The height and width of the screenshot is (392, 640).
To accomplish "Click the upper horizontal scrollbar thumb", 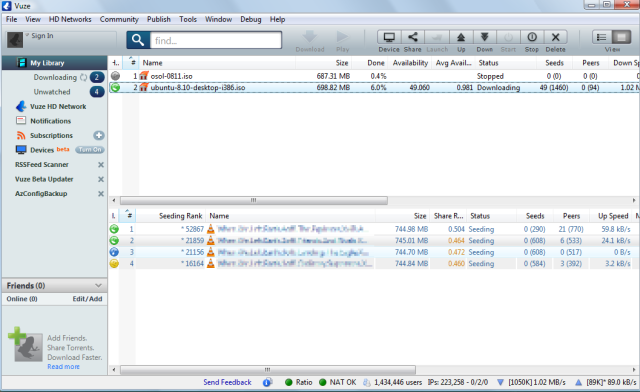I will pyautogui.click(x=253, y=200).
